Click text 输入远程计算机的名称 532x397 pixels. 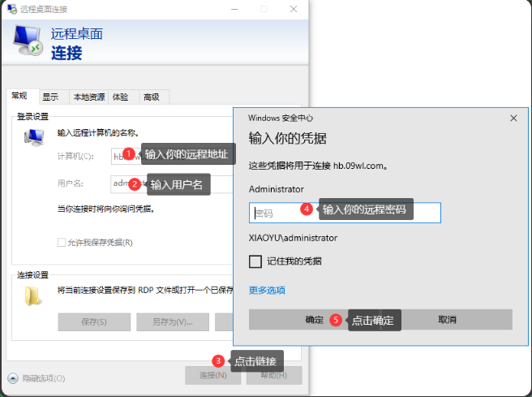98,133
